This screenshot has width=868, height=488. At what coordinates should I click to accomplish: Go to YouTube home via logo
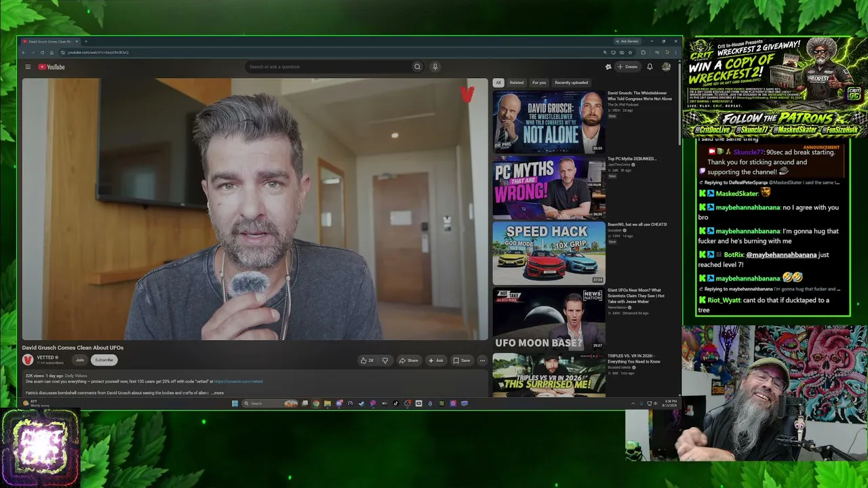point(52,67)
